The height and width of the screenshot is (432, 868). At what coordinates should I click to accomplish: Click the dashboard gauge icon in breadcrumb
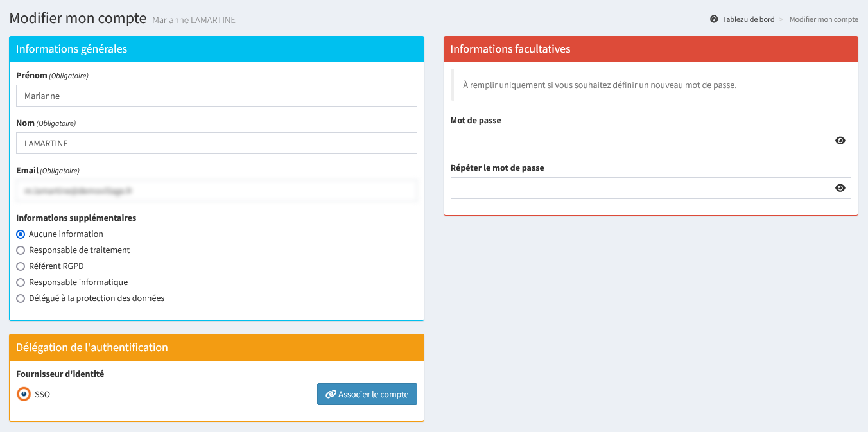(x=714, y=19)
